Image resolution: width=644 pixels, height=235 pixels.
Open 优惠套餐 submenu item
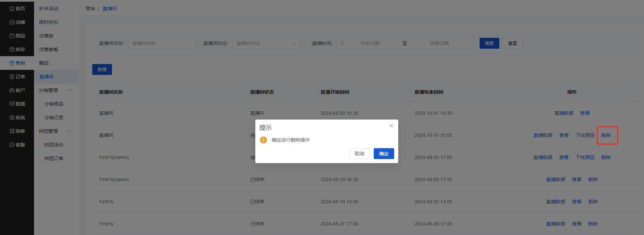click(x=49, y=49)
